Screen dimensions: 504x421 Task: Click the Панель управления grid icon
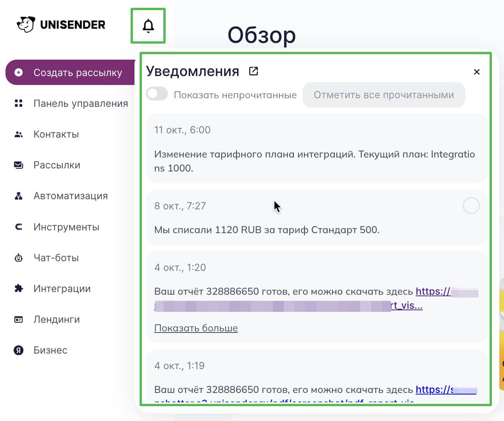click(x=19, y=103)
